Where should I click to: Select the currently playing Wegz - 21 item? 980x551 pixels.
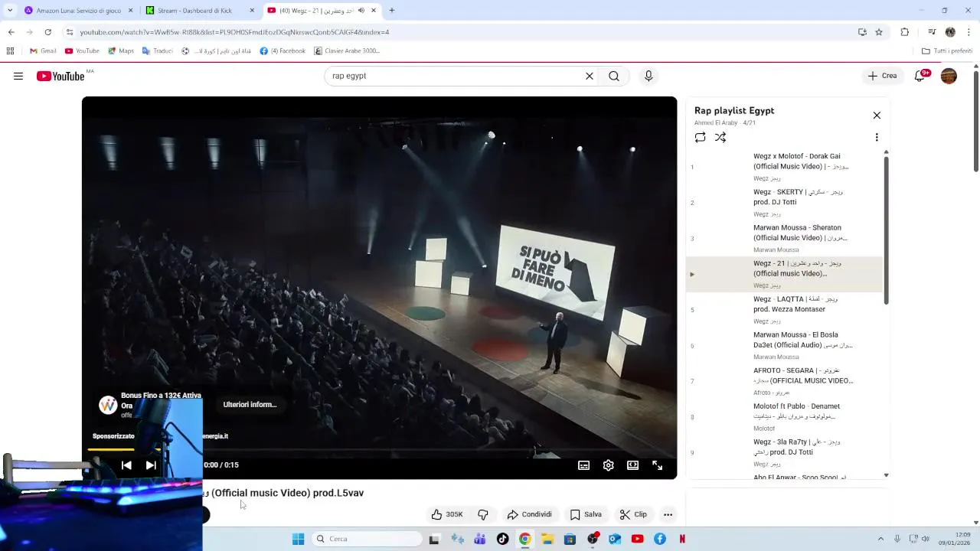(x=786, y=274)
